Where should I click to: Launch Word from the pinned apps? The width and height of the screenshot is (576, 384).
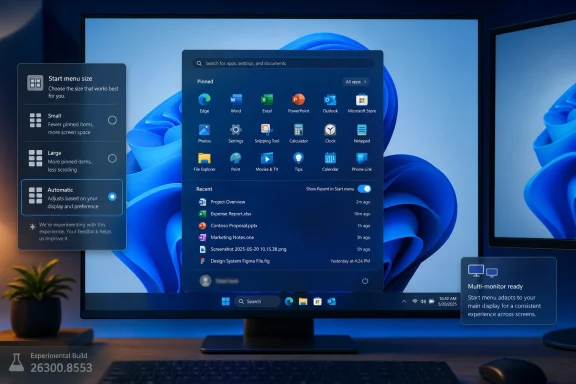236,103
